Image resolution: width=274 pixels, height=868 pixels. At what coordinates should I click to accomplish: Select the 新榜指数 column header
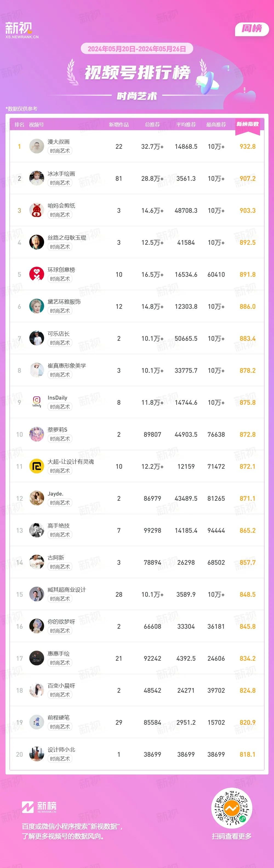click(x=247, y=124)
